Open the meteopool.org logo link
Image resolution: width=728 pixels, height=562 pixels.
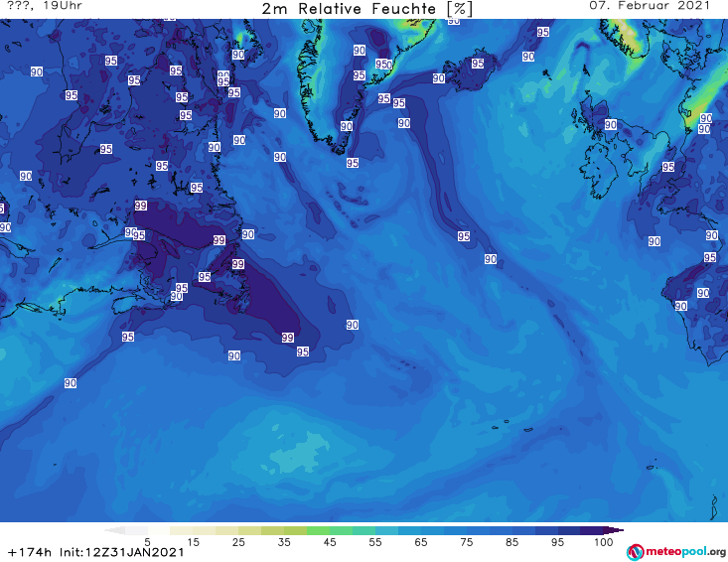pos(676,552)
